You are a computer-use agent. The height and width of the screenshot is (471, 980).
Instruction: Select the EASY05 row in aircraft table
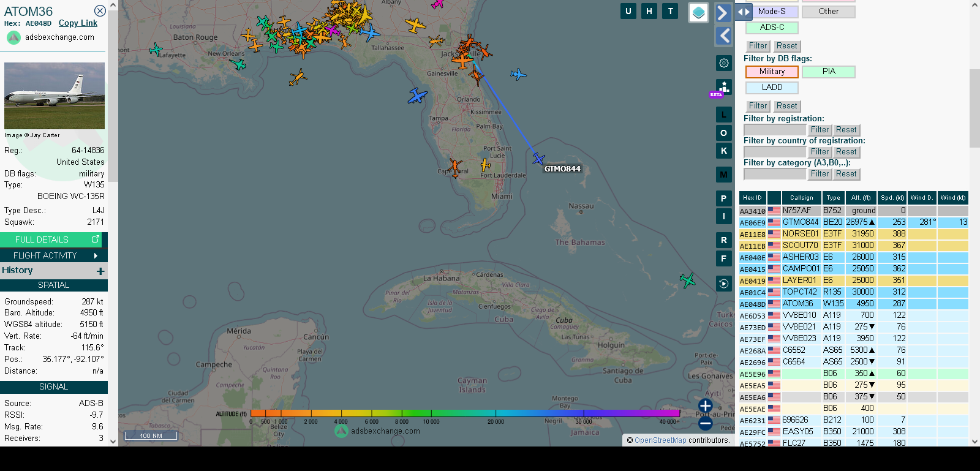[x=853, y=432]
